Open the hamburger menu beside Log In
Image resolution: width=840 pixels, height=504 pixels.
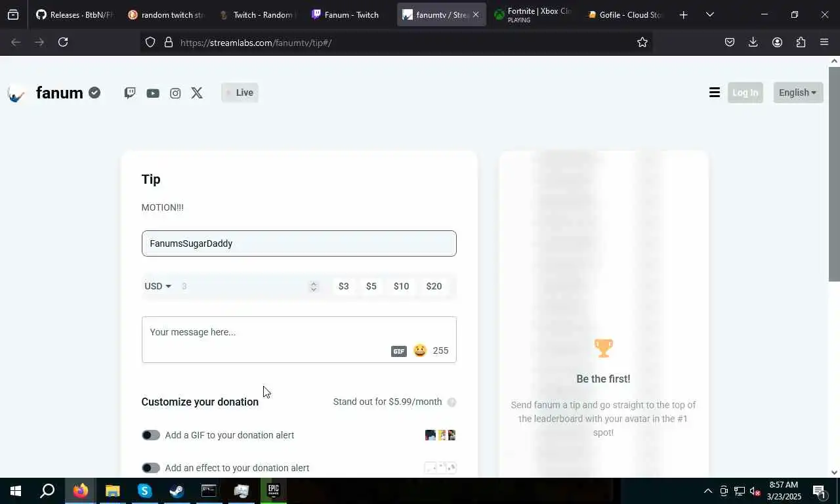pyautogui.click(x=715, y=93)
